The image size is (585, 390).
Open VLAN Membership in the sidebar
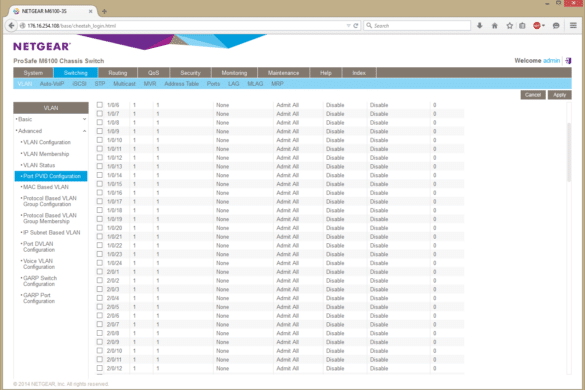click(x=46, y=154)
